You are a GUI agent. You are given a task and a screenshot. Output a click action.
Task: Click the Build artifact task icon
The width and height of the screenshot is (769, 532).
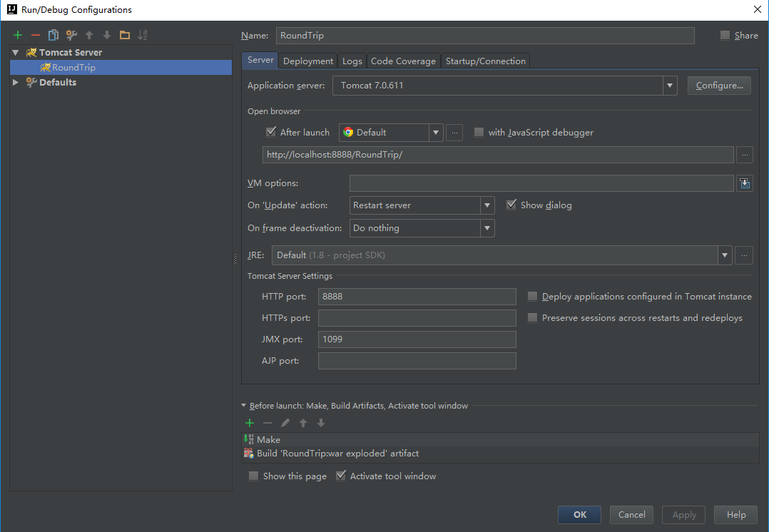point(249,453)
